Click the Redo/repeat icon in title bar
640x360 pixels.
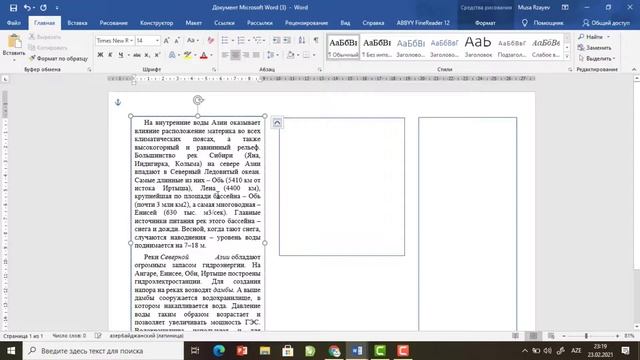coord(43,7)
